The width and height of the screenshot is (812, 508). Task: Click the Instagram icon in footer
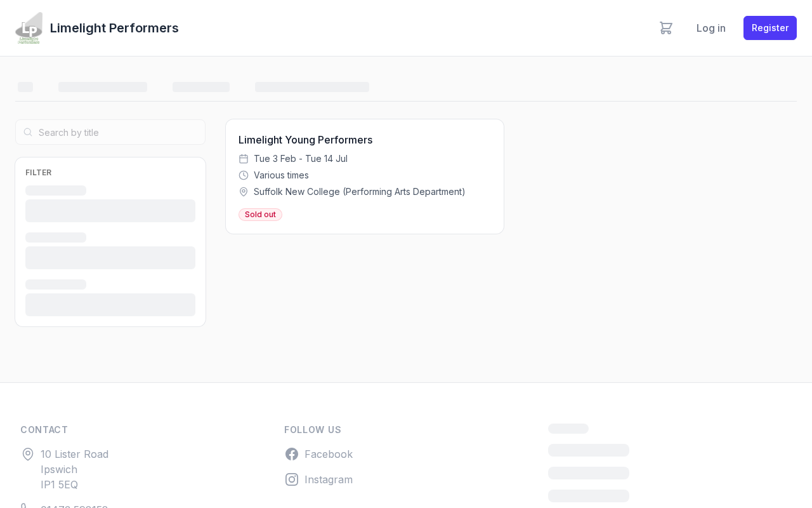pyautogui.click(x=292, y=479)
